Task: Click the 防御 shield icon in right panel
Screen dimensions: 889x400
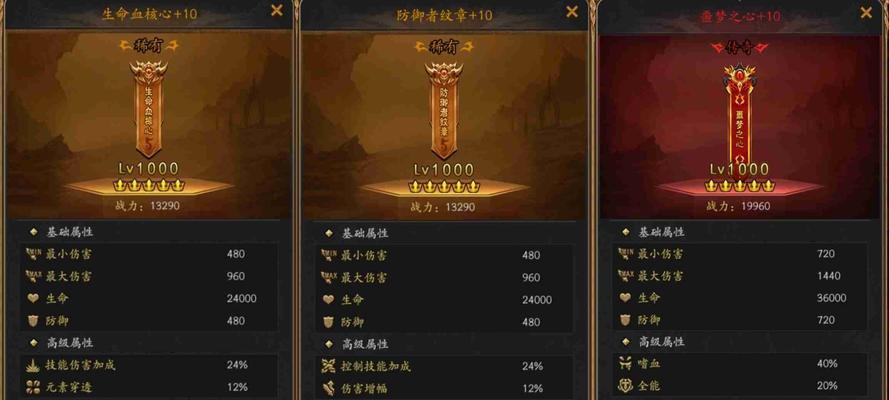Action: click(x=625, y=321)
